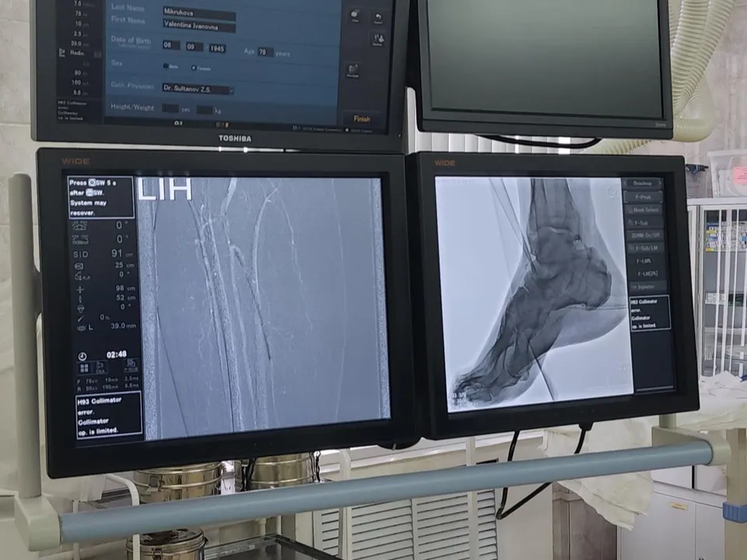
Task: Select the F-Peak option
Action: tap(642, 198)
